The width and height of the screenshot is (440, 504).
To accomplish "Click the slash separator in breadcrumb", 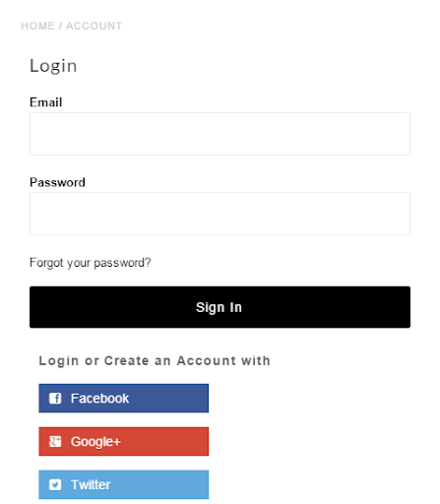I will click(x=60, y=26).
